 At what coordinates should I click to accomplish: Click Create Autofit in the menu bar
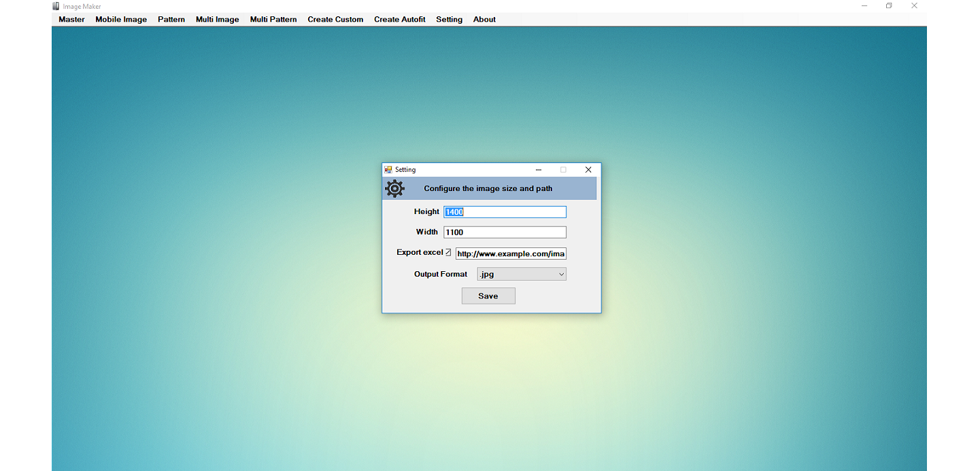(x=400, y=20)
